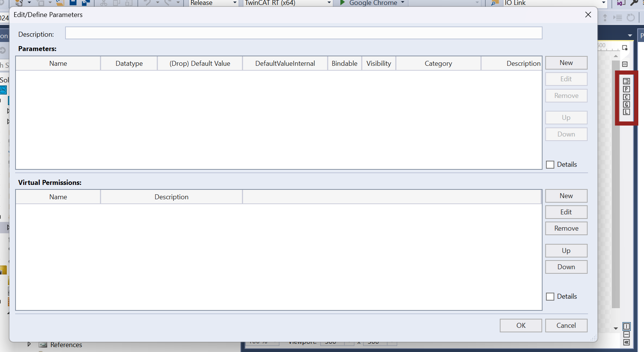Enable Details checkbox under Parameters buttons
Image resolution: width=644 pixels, height=352 pixels.
550,164
